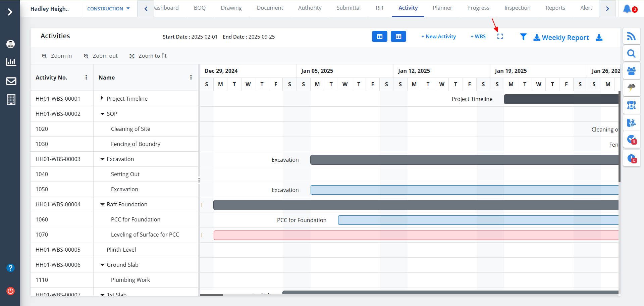Viewport: 644px width, 306px height.
Task: Open the help question mark icon
Action: (x=10, y=268)
